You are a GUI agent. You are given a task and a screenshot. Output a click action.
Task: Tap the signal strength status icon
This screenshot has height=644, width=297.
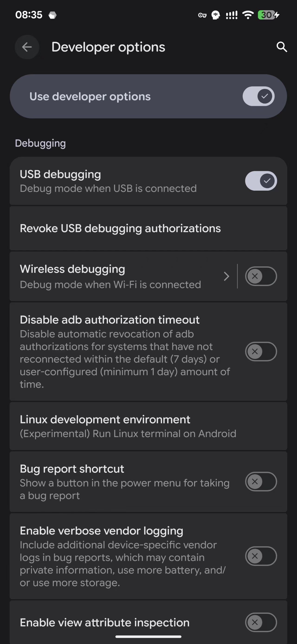pos(232,16)
